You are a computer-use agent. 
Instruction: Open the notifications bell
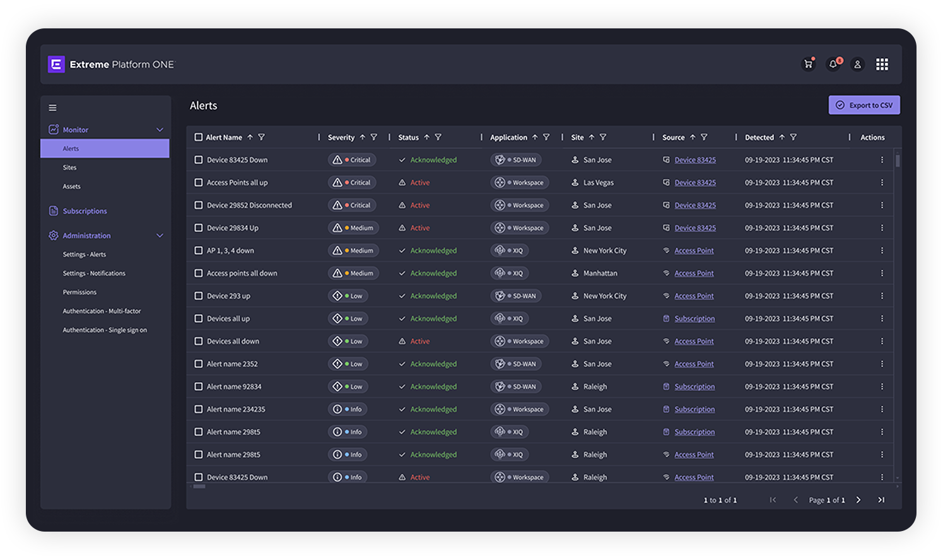(x=833, y=64)
